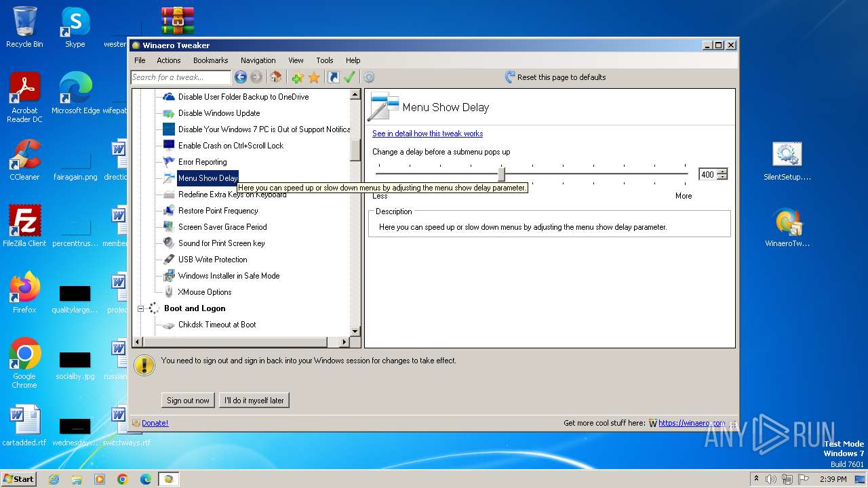The height and width of the screenshot is (488, 868).
Task: Click tree scroll down arrow
Action: [x=355, y=331]
